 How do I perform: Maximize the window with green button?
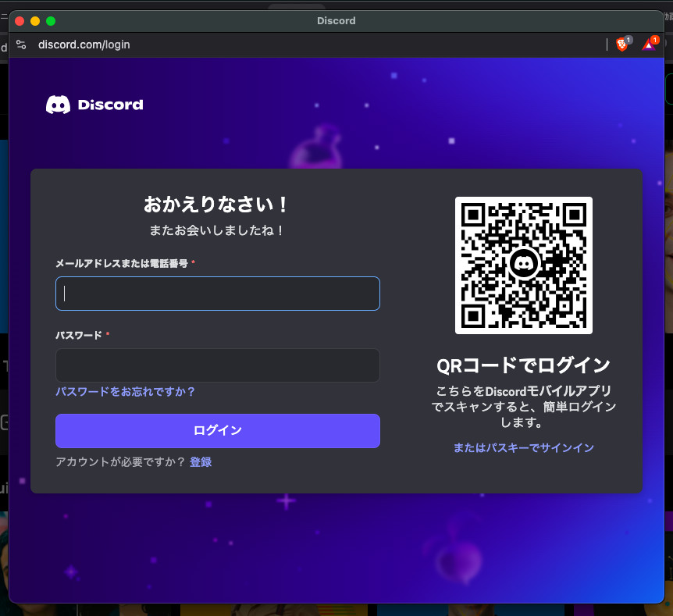[x=51, y=21]
